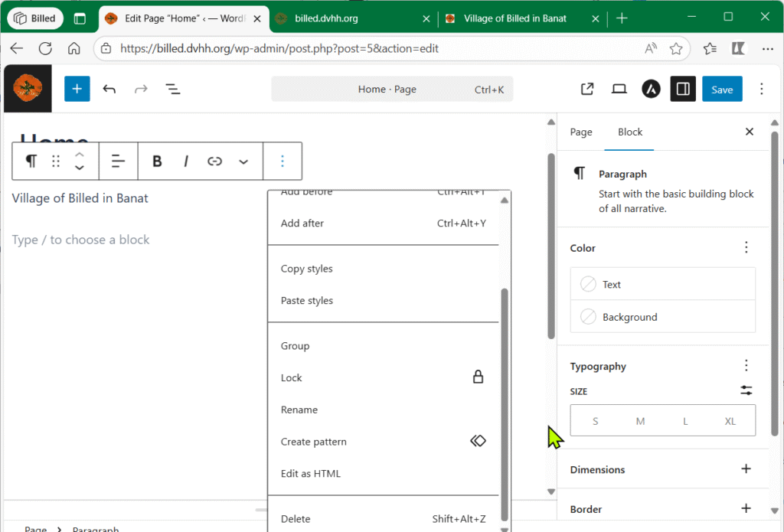Save the page
Screen dimensions: 784x532
click(722, 89)
